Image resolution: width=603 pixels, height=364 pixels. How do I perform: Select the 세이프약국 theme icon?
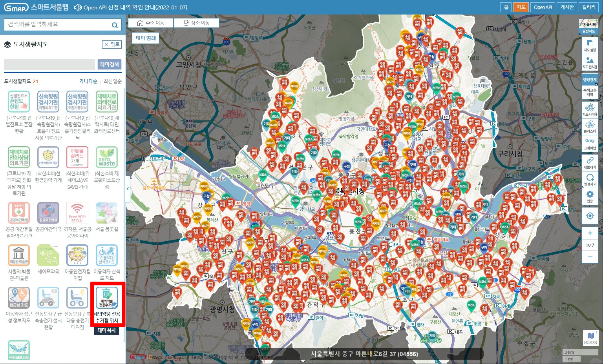pos(48,255)
